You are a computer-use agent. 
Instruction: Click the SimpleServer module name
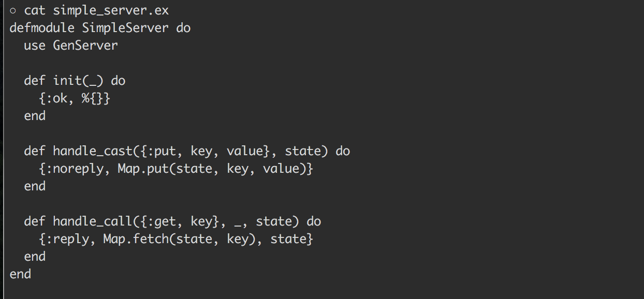tap(125, 28)
